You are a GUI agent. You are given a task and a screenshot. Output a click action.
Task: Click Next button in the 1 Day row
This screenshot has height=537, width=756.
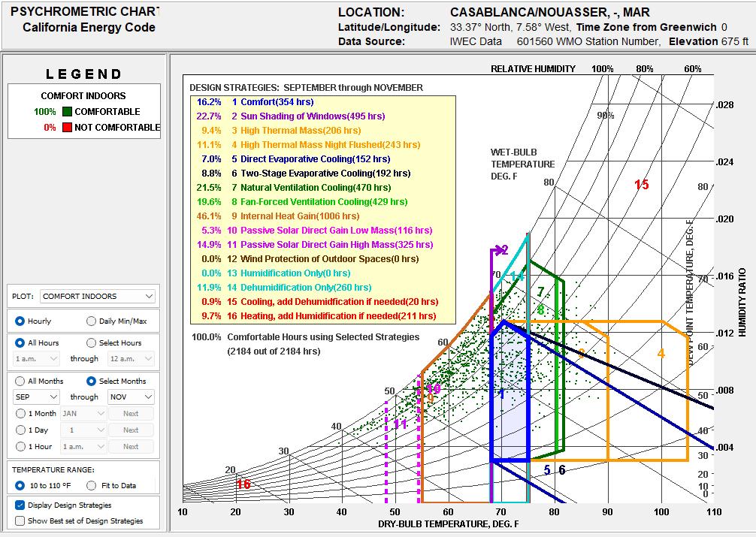click(131, 430)
